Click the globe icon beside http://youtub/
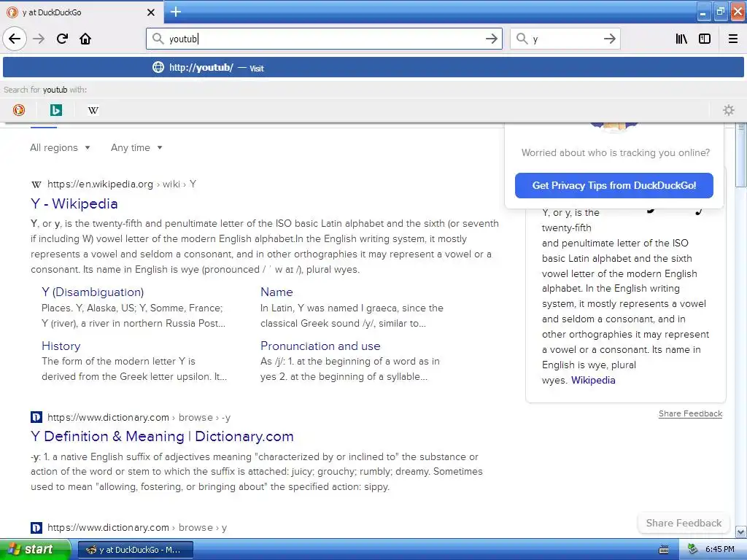This screenshot has height=560, width=747. click(158, 67)
